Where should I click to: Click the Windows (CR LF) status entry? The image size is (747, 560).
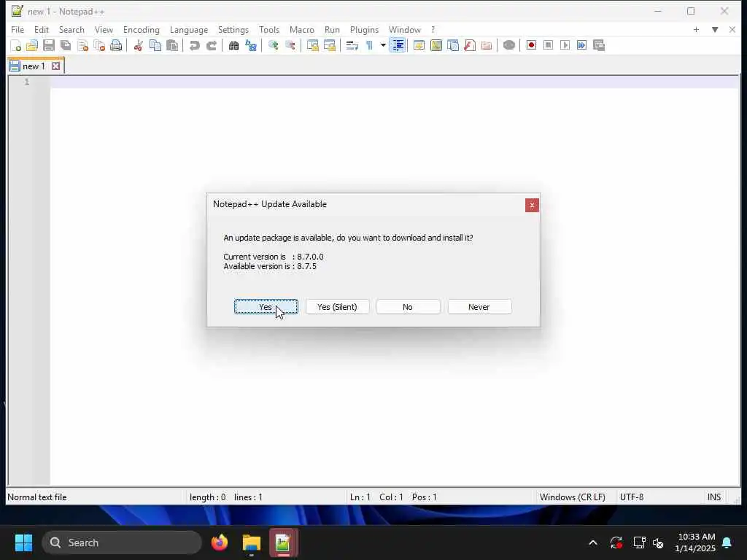point(572,497)
